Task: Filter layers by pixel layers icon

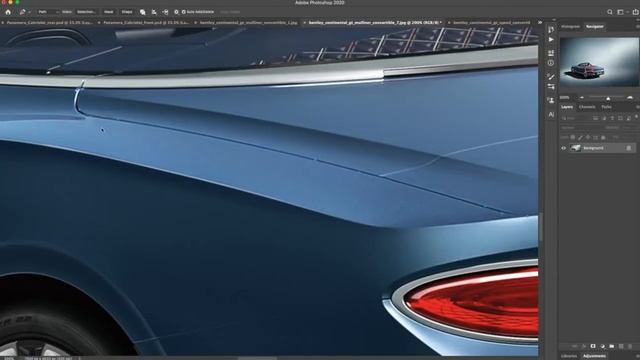Action: (596, 118)
